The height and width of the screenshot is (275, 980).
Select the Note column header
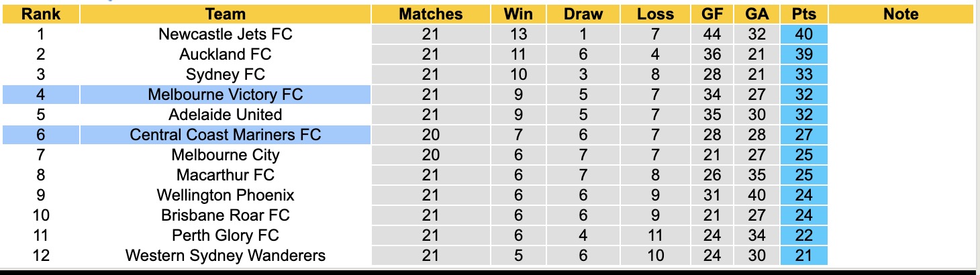tap(901, 14)
